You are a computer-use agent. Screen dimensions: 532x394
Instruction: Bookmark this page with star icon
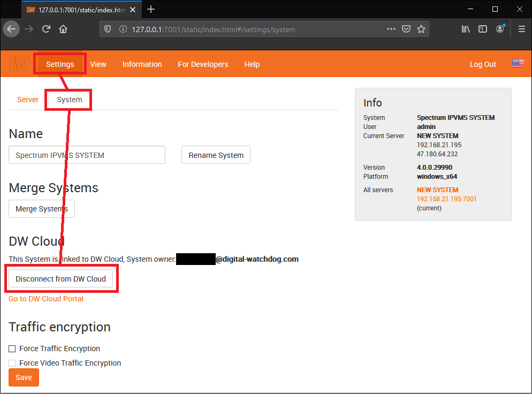click(x=421, y=29)
